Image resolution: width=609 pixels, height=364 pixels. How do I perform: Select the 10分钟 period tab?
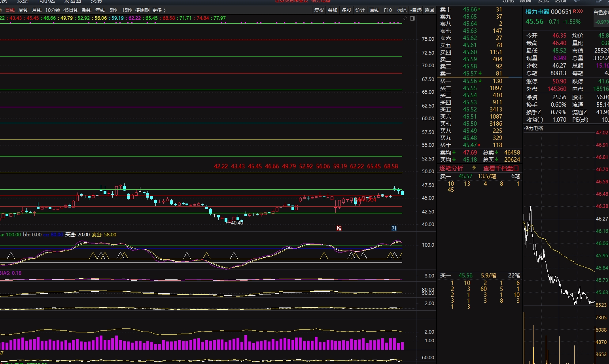coord(53,10)
